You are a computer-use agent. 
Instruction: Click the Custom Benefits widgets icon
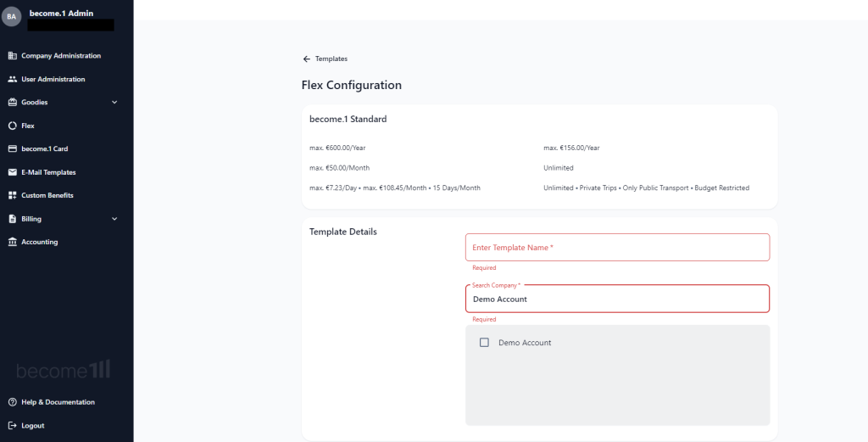(12, 195)
